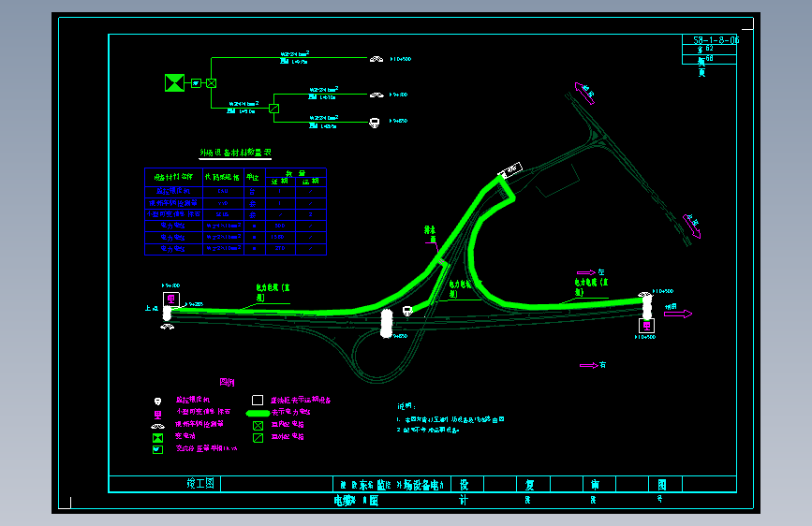Click the small transformer box beside the substation
812x526 pixels.
197,83
